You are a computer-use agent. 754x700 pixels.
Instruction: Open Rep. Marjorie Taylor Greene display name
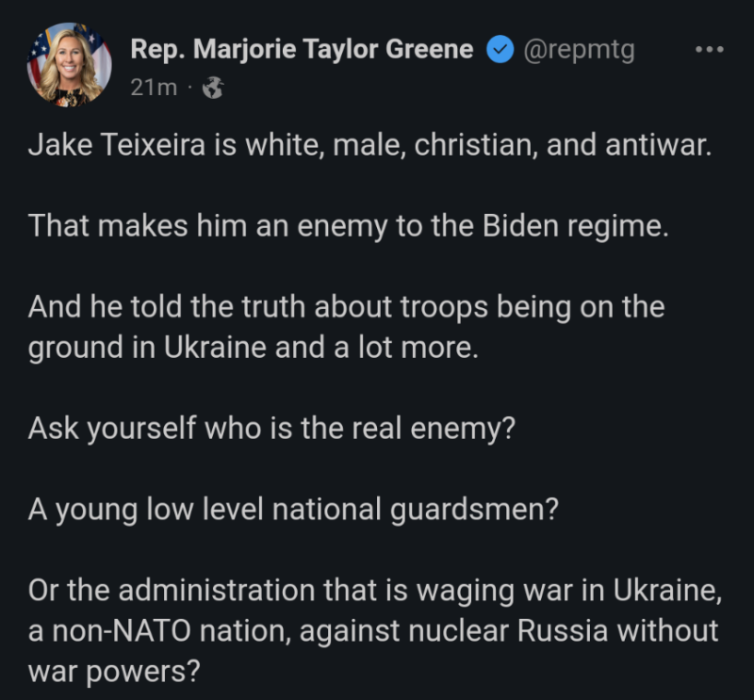(302, 50)
